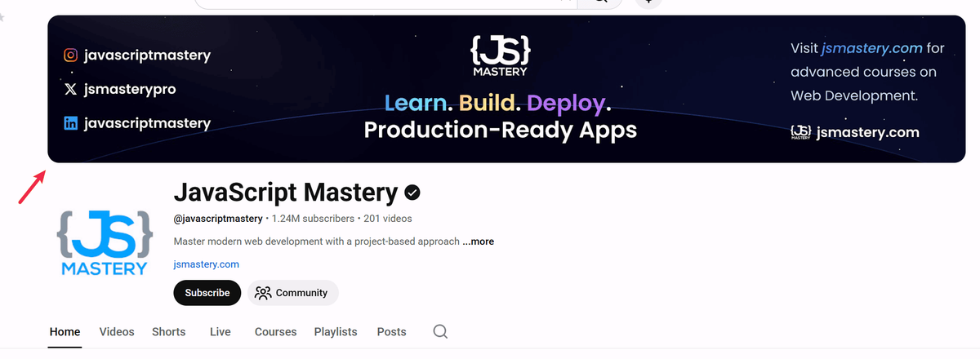The width and height of the screenshot is (980, 359).
Task: Click the blue jsmastery.com text in the banner
Action: pyautogui.click(x=872, y=48)
